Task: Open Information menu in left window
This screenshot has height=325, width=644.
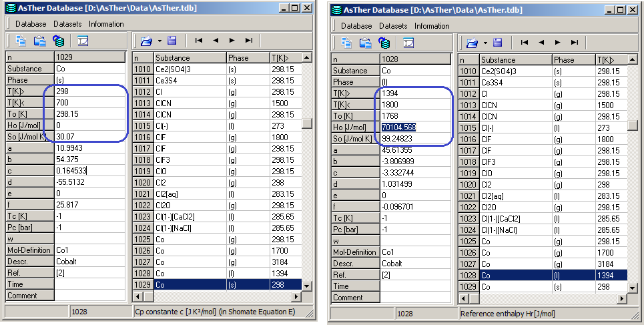Action: [x=106, y=24]
